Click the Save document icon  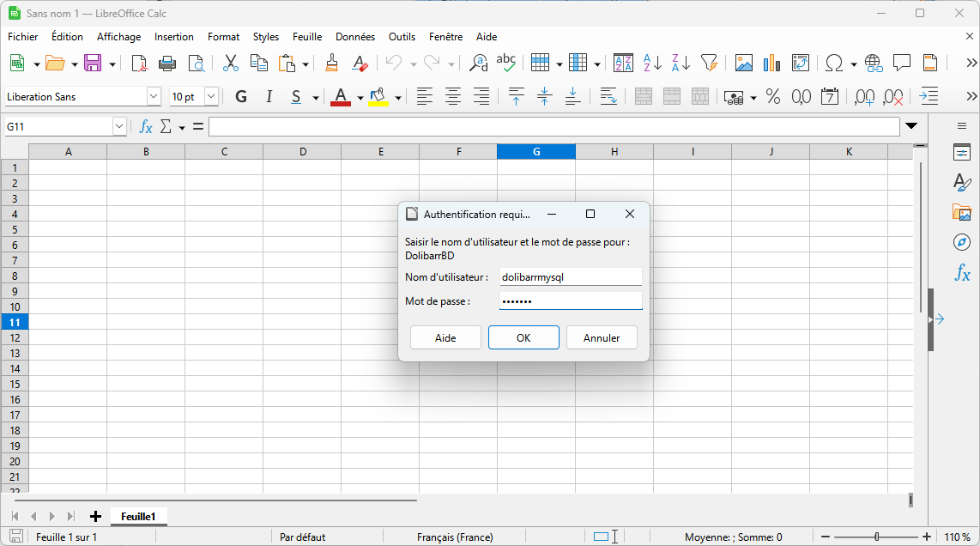pyautogui.click(x=92, y=63)
